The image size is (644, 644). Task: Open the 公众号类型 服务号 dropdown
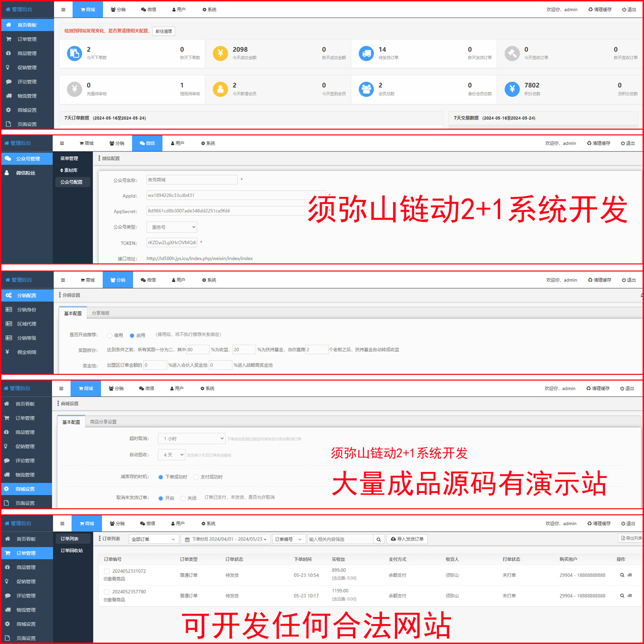[171, 227]
